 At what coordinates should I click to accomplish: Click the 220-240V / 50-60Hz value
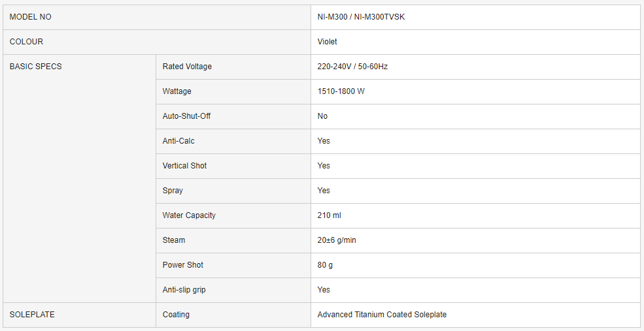pos(352,67)
